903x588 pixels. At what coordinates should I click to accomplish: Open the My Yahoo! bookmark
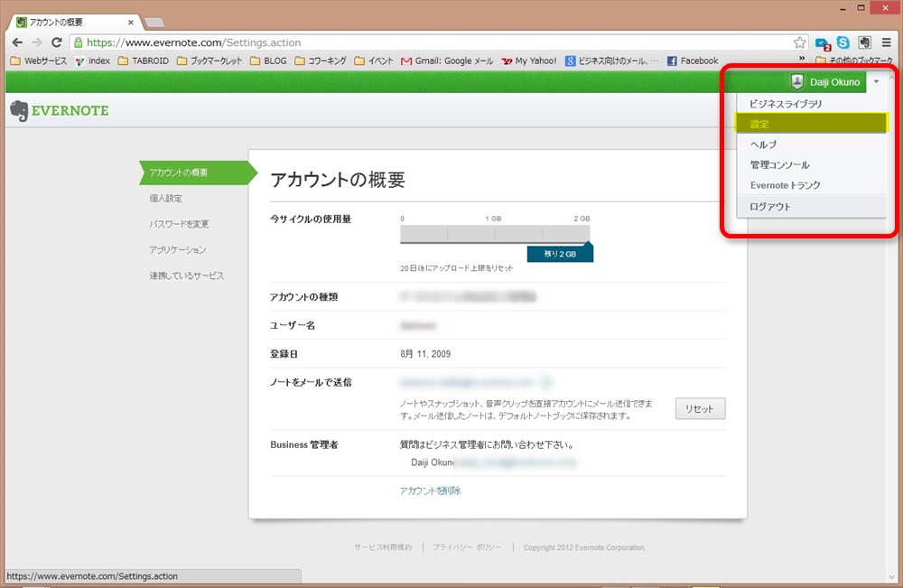pos(529,61)
